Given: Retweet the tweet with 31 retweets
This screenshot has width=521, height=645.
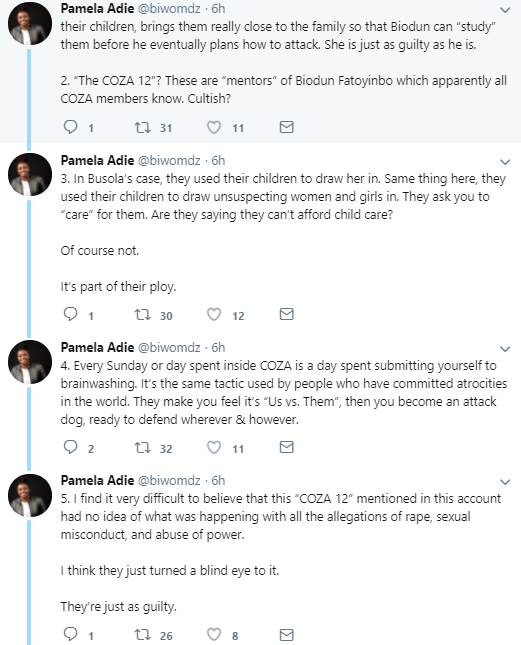Looking at the screenshot, I should coord(143,127).
